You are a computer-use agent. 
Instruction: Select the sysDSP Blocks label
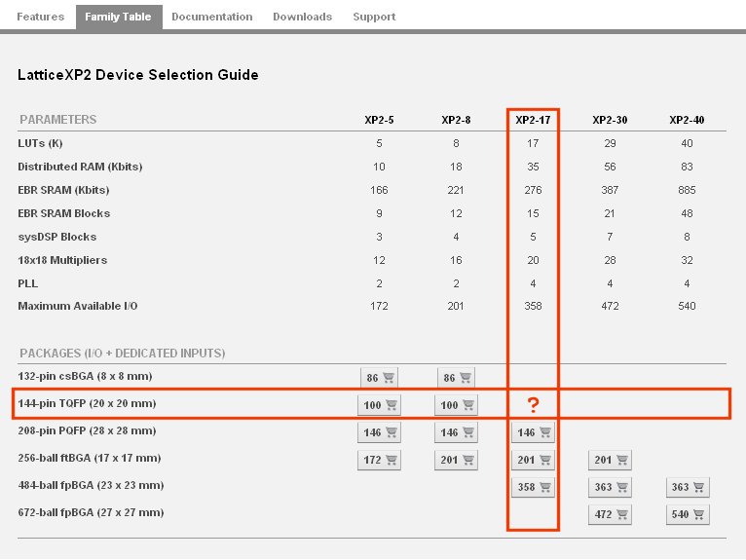click(x=57, y=237)
